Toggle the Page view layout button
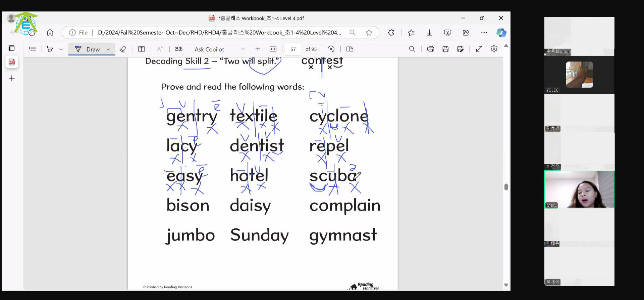This screenshot has height=300, width=644. tap(350, 49)
